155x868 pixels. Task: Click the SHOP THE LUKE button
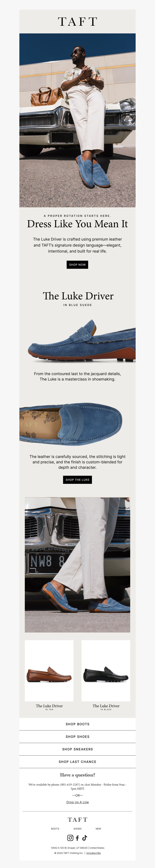[x=77, y=480]
